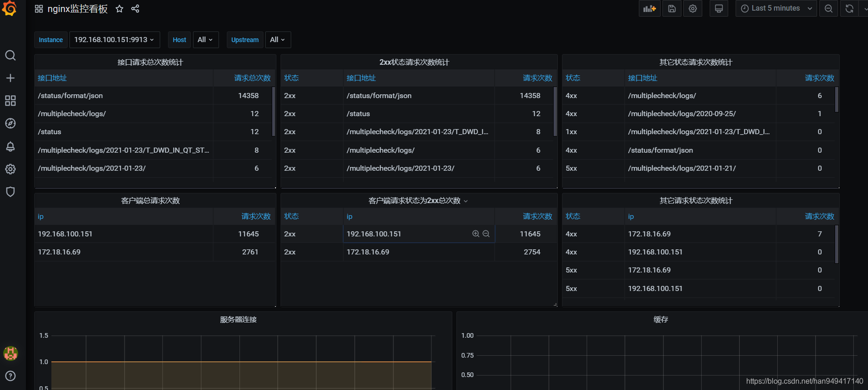868x390 pixels.
Task: Select the 172.18.16.69 cell with 2761 requests
Action: point(124,252)
